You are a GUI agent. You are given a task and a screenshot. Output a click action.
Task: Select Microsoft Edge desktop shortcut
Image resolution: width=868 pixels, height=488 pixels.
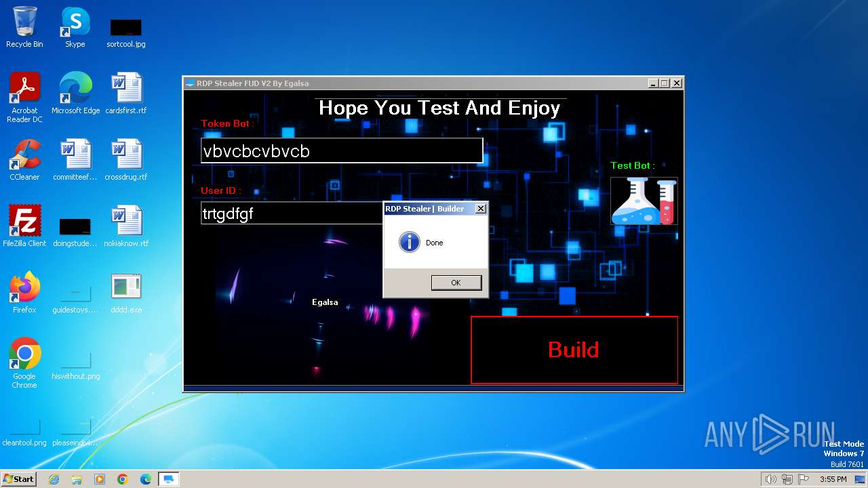[75, 94]
